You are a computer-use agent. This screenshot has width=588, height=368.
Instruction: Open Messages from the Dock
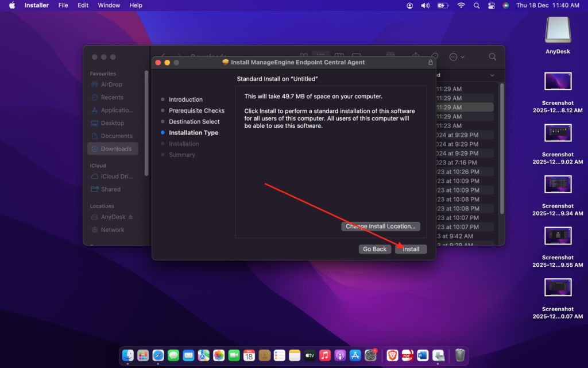coord(173,355)
